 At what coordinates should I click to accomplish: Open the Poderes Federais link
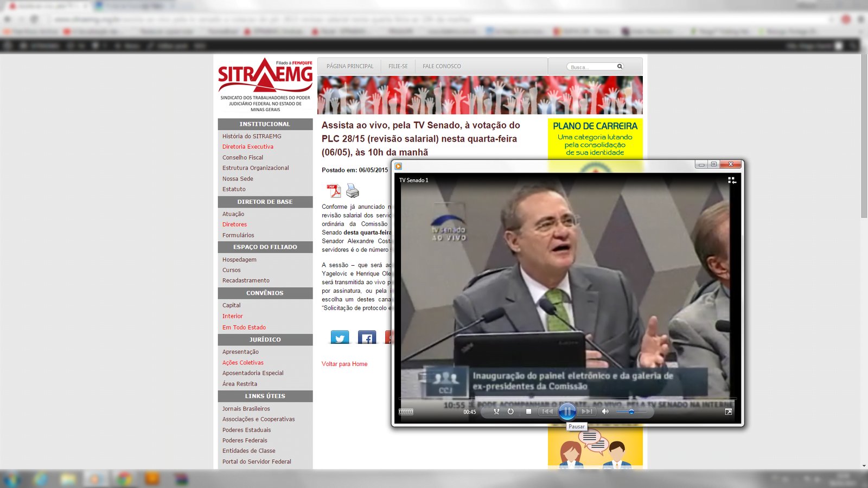[x=245, y=440]
